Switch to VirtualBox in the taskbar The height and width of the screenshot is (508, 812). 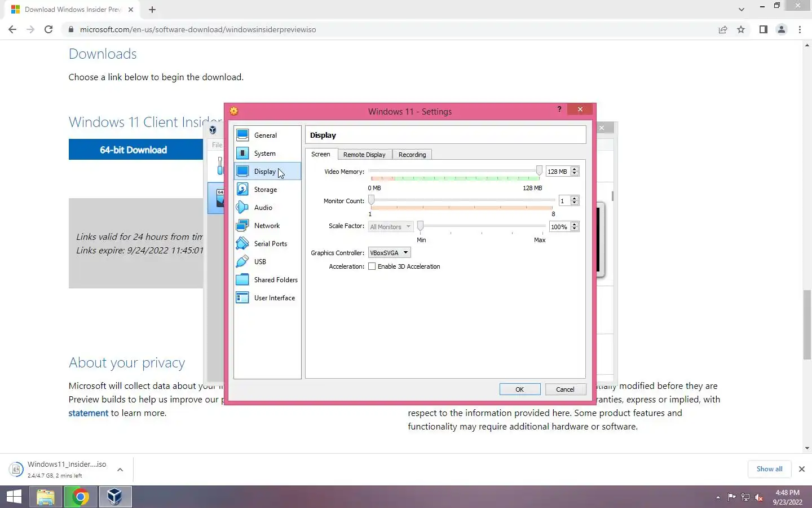115,497
